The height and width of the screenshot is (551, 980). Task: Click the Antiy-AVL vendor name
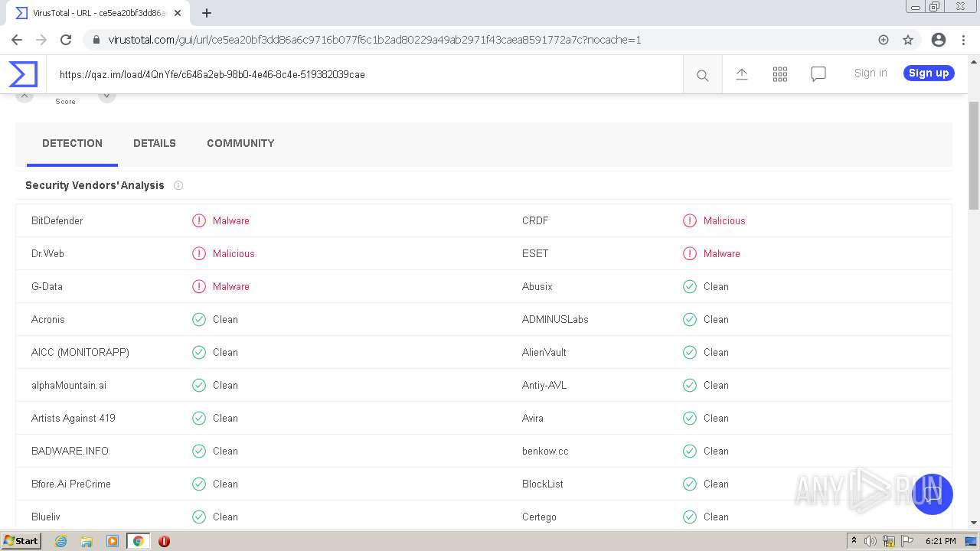[x=544, y=385]
